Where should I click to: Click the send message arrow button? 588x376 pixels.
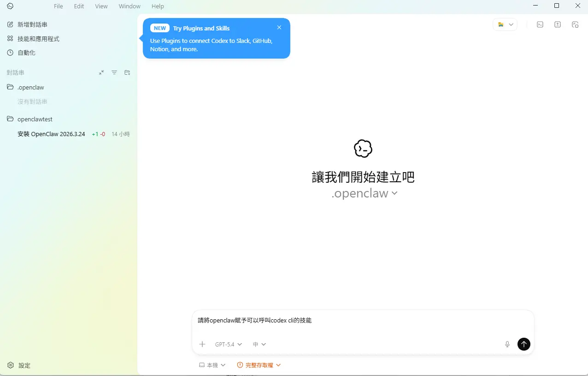523,344
